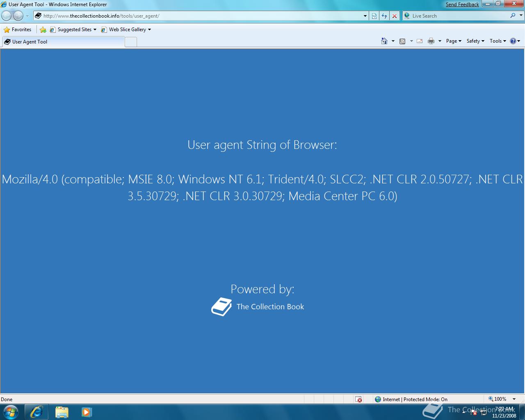Expand the Print options dropdown arrow
Screen dimensions: 525x420
coord(440,41)
